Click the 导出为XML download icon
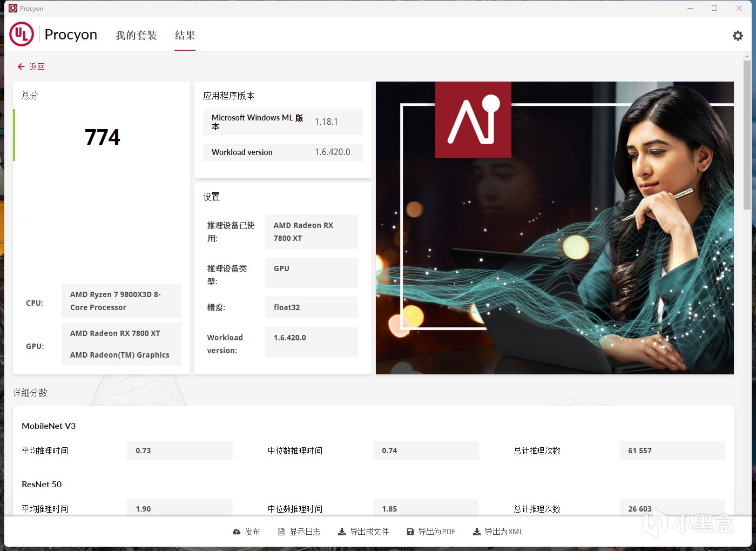This screenshot has height=551, width=756. pos(477,532)
